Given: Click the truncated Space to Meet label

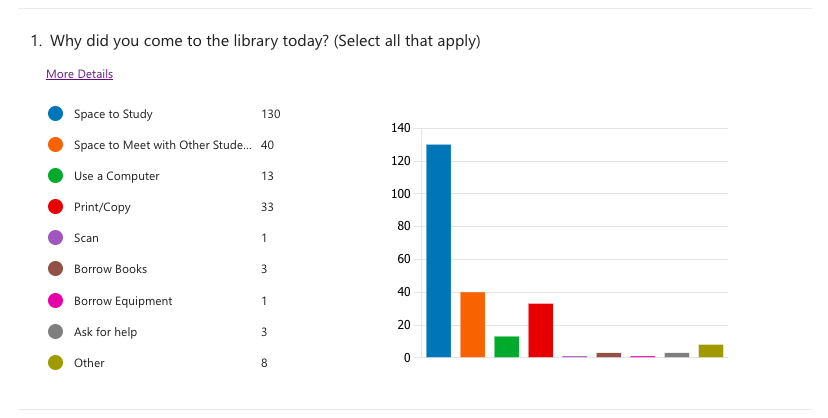Looking at the screenshot, I should tap(163, 145).
